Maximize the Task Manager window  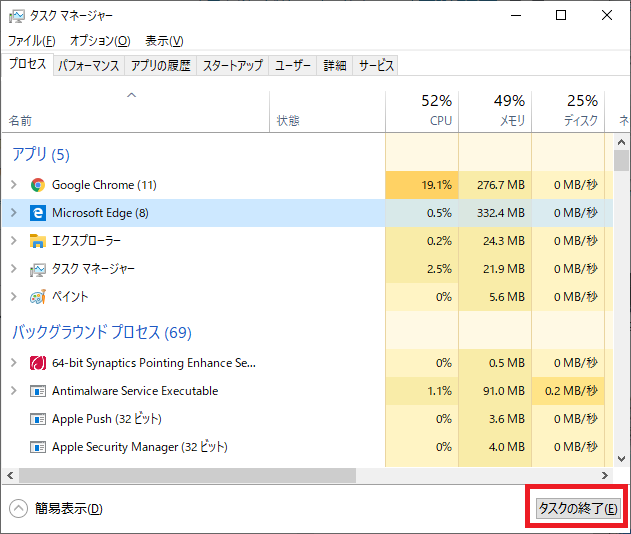(x=561, y=15)
